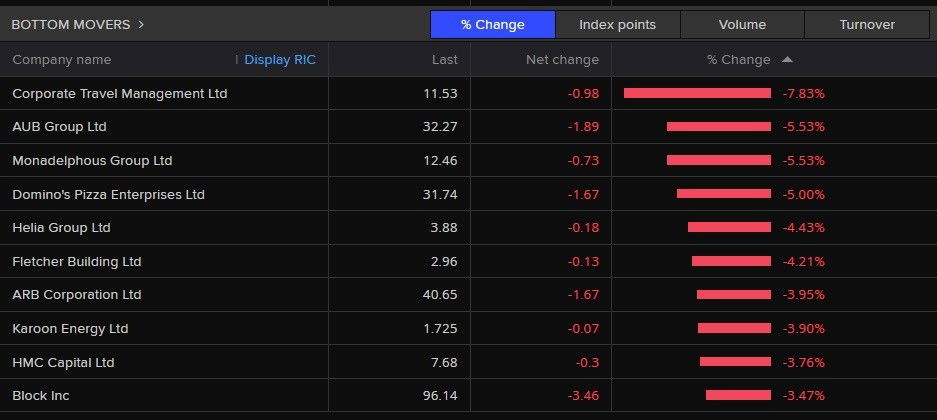Select Helia Group Ltd row
Viewport: 937px width, 420px height.
click(x=61, y=228)
